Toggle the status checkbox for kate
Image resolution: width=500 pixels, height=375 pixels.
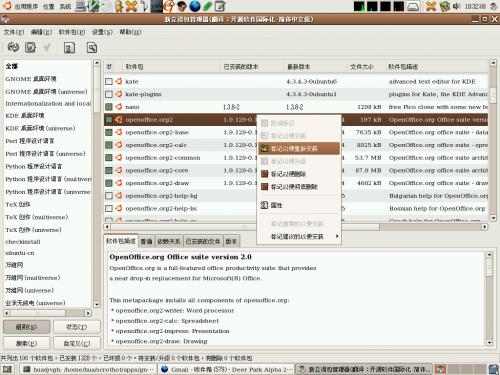tap(109, 81)
